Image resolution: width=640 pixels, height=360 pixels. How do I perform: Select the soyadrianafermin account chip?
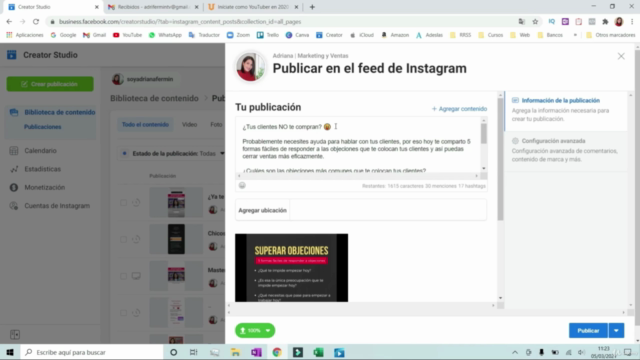[143, 79]
